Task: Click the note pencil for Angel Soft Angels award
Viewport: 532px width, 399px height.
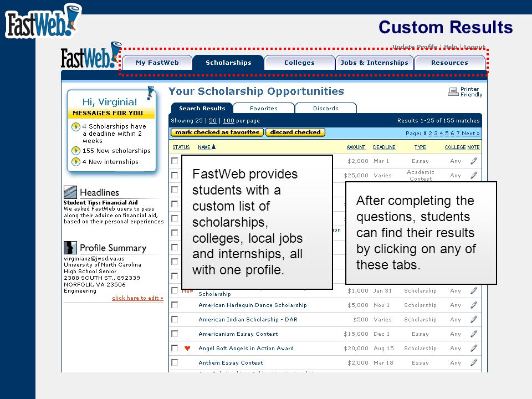Action: pos(474,348)
